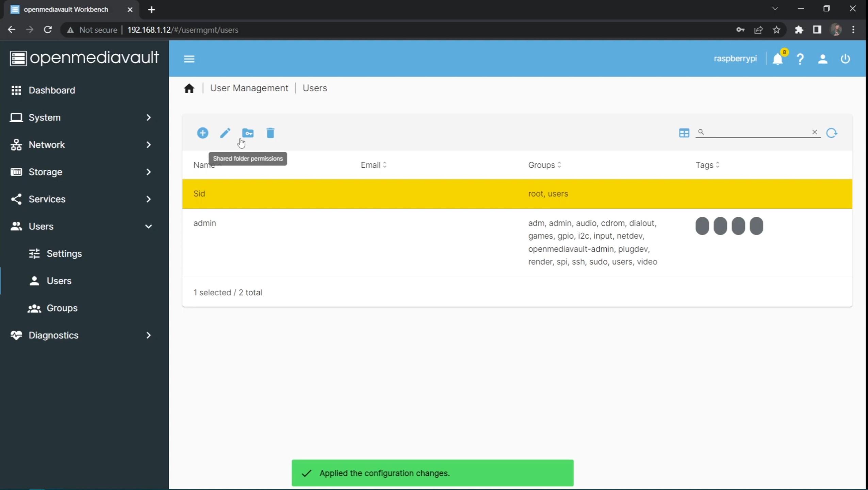
Task: Open the column visibility table icon
Action: (684, 133)
